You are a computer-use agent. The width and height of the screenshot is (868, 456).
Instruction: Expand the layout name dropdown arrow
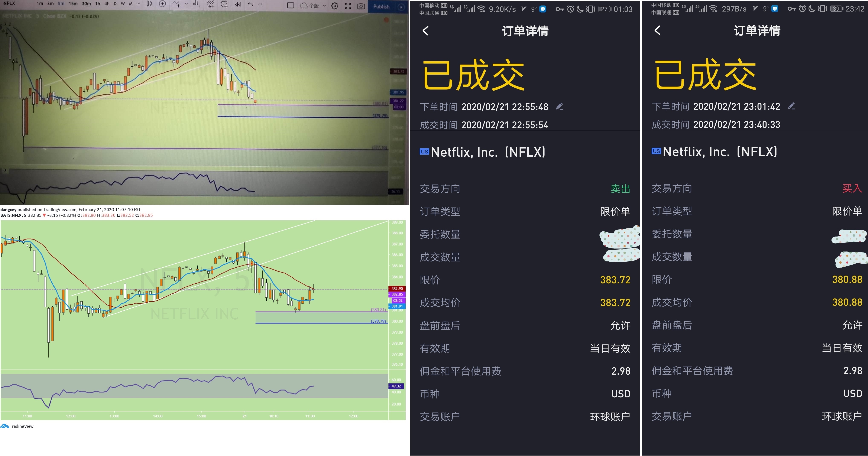[x=324, y=6]
